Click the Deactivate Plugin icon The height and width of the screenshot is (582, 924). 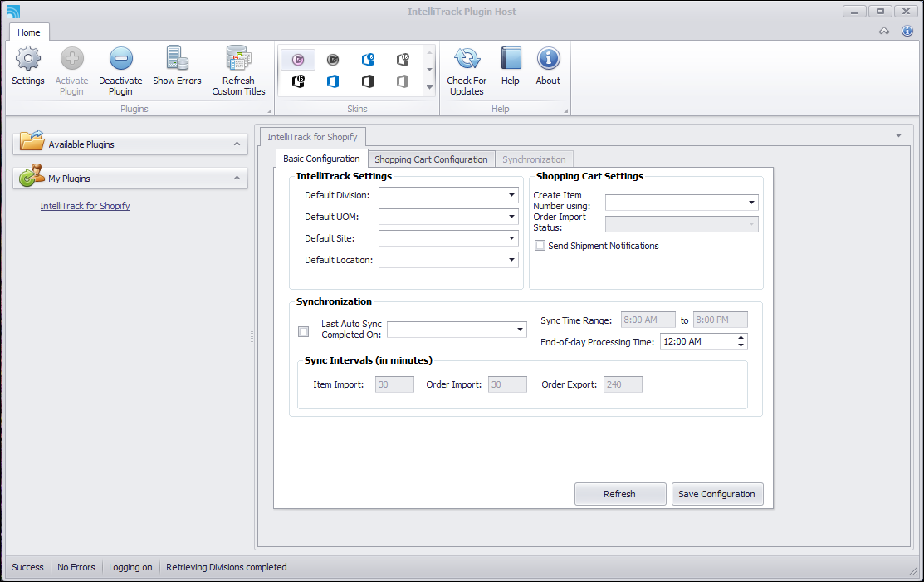click(121, 59)
